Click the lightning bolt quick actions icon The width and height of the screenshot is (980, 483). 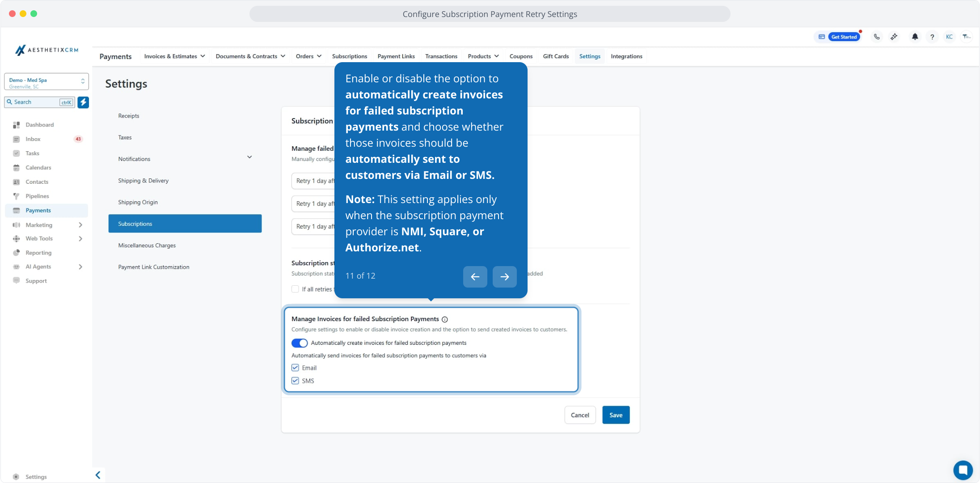(x=83, y=102)
